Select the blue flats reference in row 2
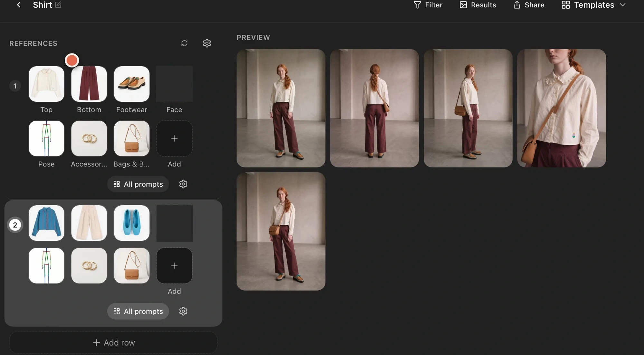Image resolution: width=644 pixels, height=355 pixels. pos(132,223)
